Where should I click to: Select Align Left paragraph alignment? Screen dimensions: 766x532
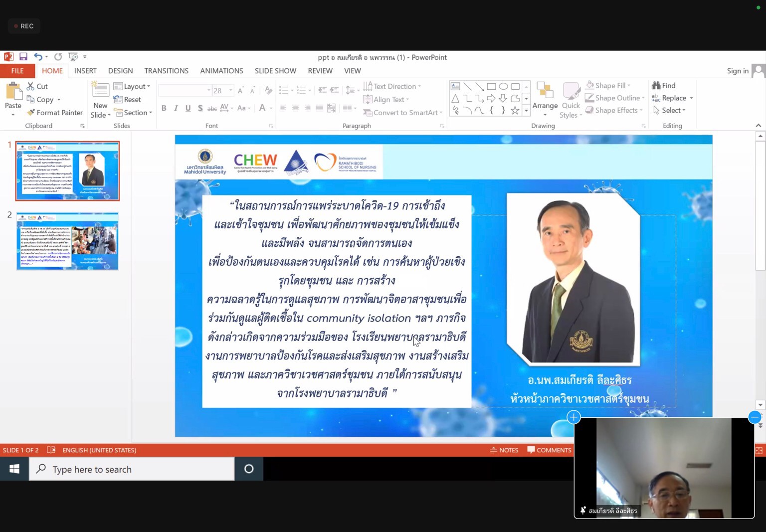[283, 108]
